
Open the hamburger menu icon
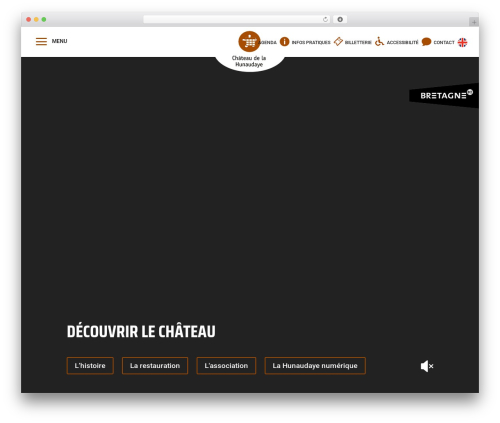coord(41,41)
